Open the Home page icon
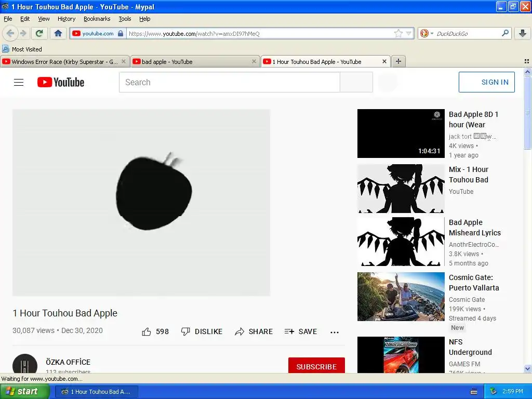This screenshot has height=399, width=532. (58, 33)
